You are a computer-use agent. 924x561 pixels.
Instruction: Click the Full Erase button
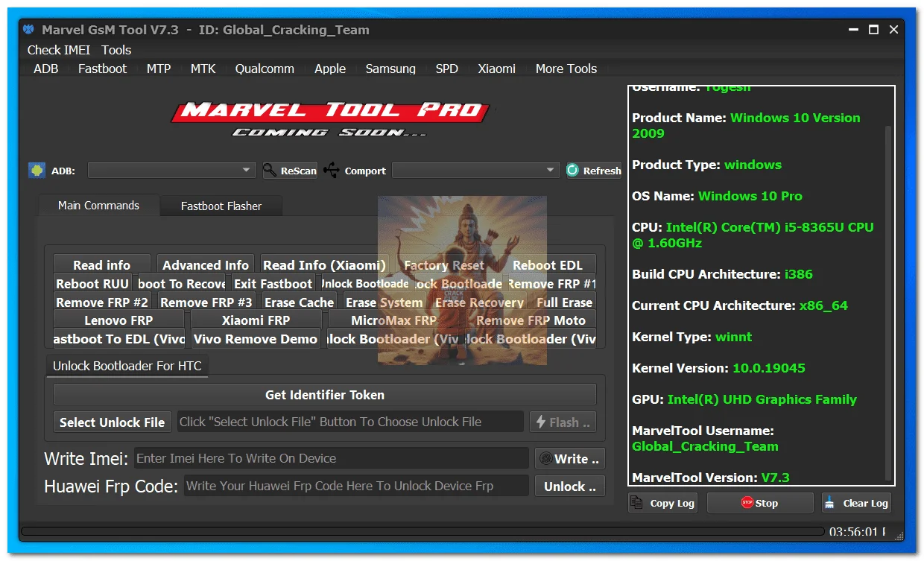564,302
